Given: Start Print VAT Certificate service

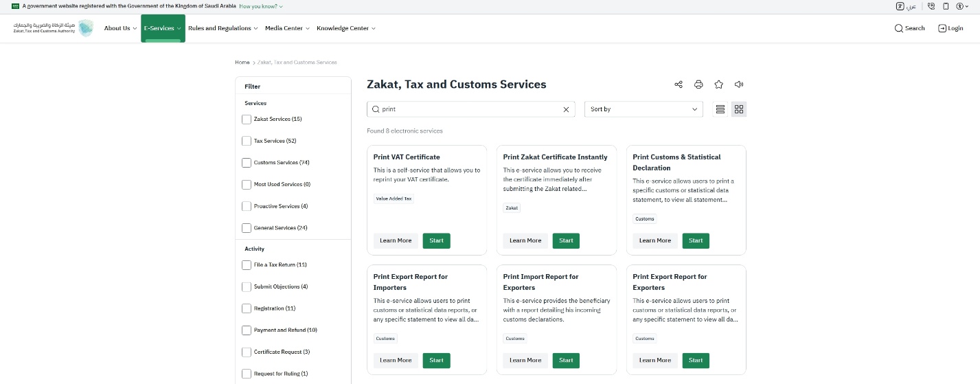Looking at the screenshot, I should pyautogui.click(x=437, y=240).
